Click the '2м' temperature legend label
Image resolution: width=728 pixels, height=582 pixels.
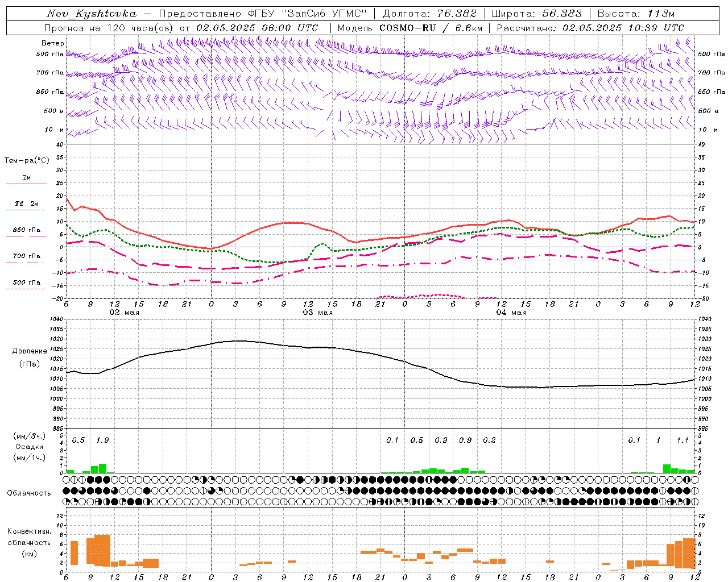(x=27, y=178)
